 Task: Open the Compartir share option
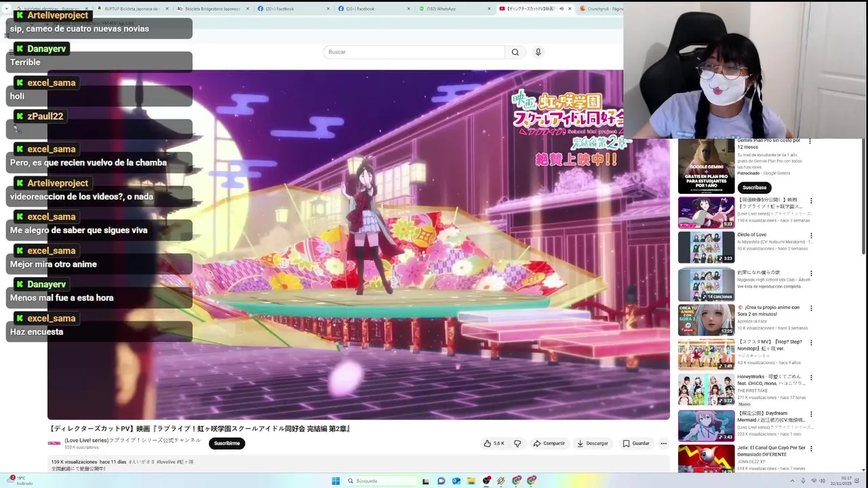[549, 443]
